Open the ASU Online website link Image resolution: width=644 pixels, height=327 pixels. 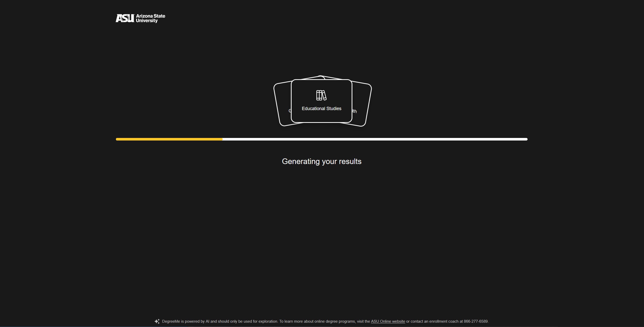tap(388, 321)
